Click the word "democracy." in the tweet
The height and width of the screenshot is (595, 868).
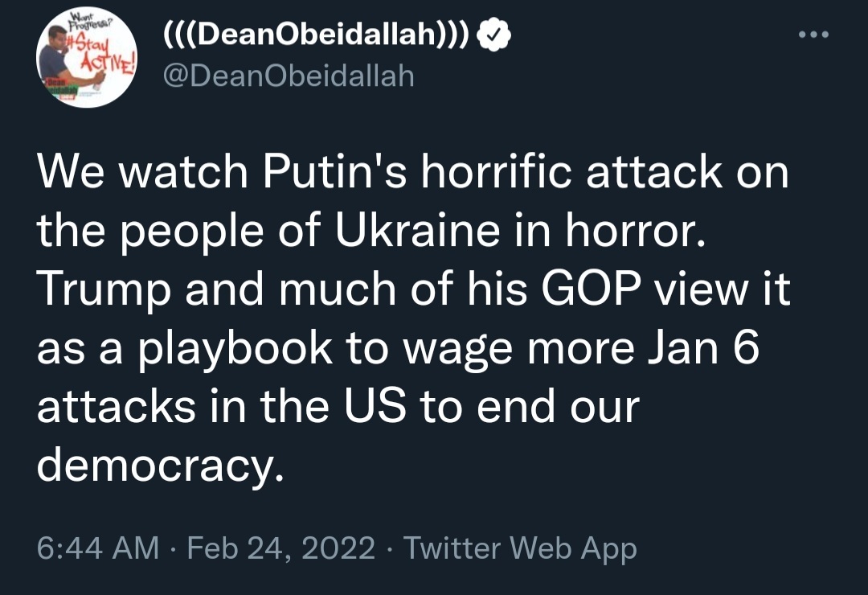pyautogui.click(x=161, y=466)
